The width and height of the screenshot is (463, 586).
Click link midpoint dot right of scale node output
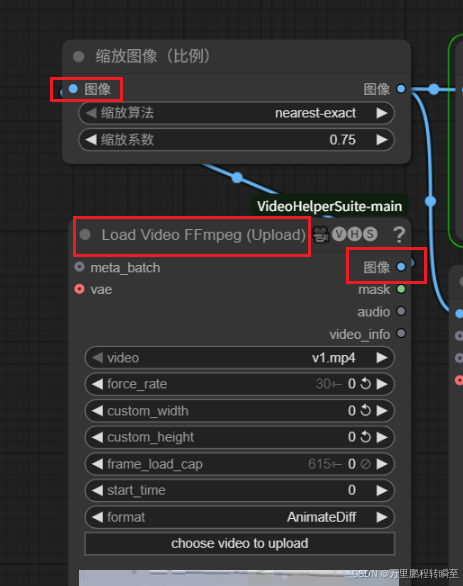[x=433, y=89]
